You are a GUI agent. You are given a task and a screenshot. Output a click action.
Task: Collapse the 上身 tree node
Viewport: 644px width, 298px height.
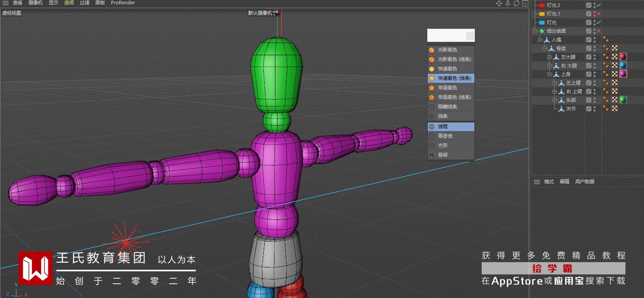pyautogui.click(x=549, y=74)
